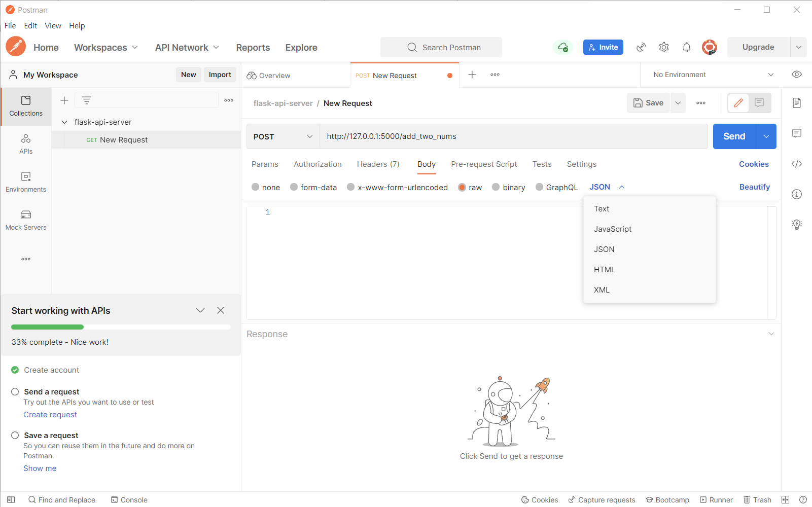This screenshot has height=507, width=812.
Task: Choose HTML from the format list
Action: tap(649, 270)
